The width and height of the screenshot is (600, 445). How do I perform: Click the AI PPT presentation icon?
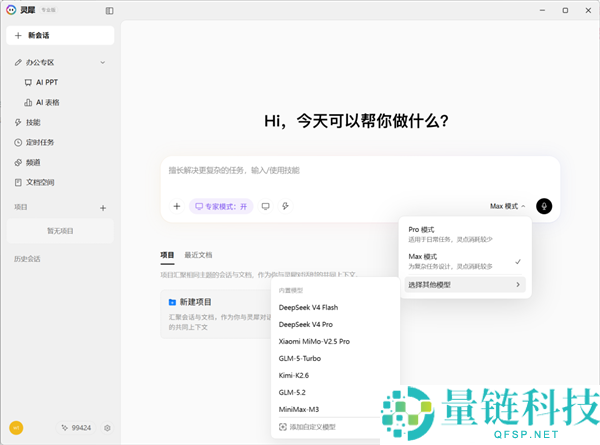point(28,83)
